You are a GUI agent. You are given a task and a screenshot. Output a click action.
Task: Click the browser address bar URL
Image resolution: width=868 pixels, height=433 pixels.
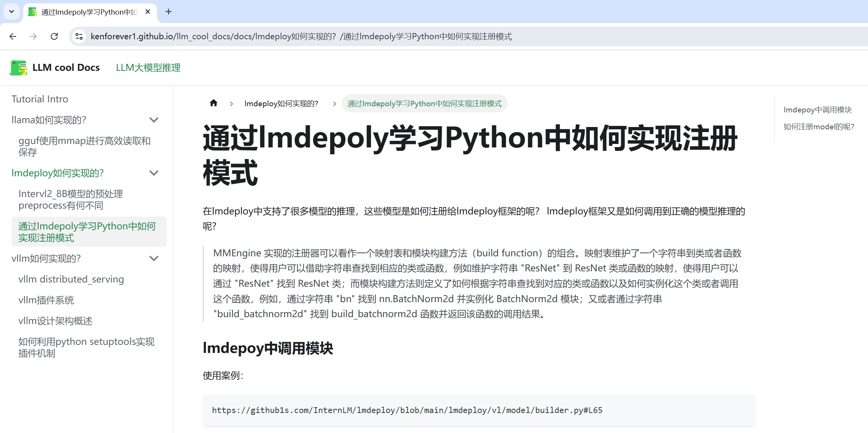coord(301,36)
